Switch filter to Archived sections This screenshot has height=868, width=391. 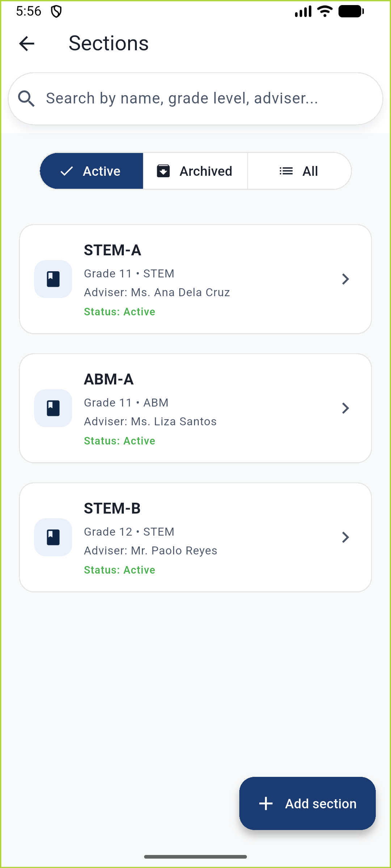(x=195, y=171)
